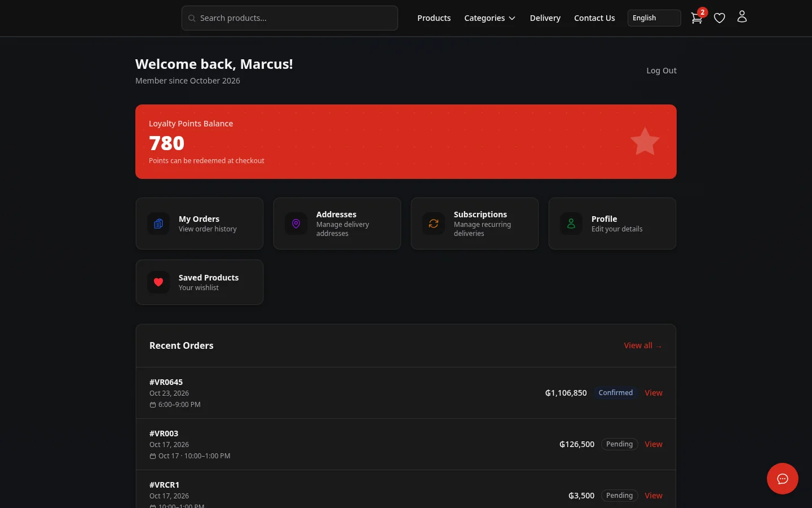Expand the Categories dropdown menu
812x508 pixels.
489,18
